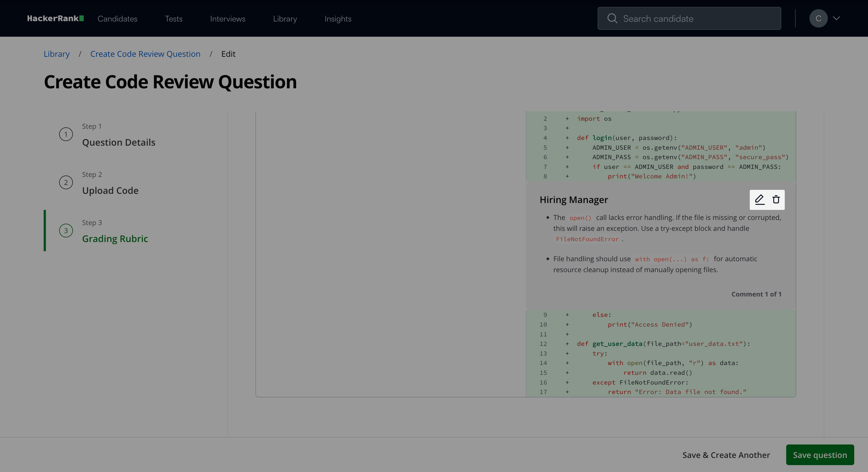Click the user avatar C
The image size is (868, 472).
pos(818,19)
